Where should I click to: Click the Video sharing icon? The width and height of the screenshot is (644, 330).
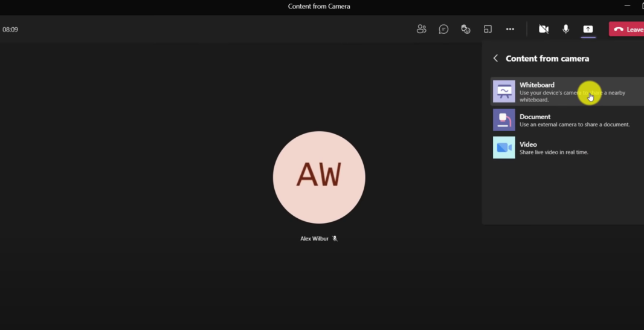pyautogui.click(x=504, y=147)
